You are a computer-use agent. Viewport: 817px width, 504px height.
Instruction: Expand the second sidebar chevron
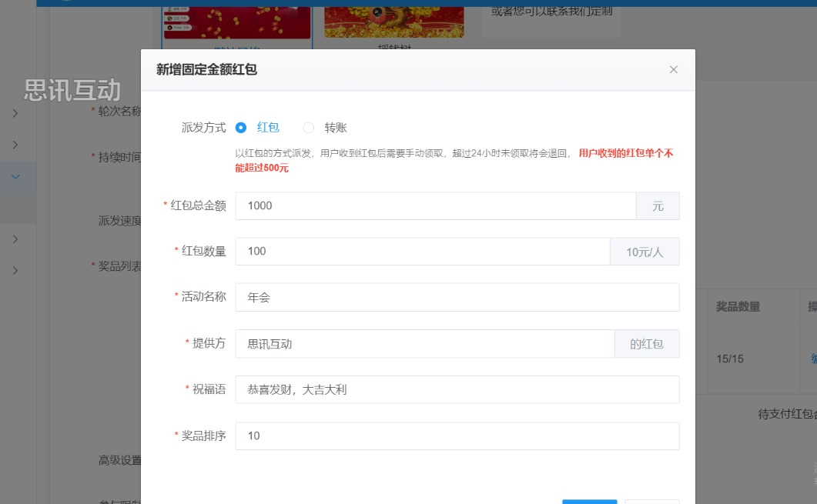[15, 145]
